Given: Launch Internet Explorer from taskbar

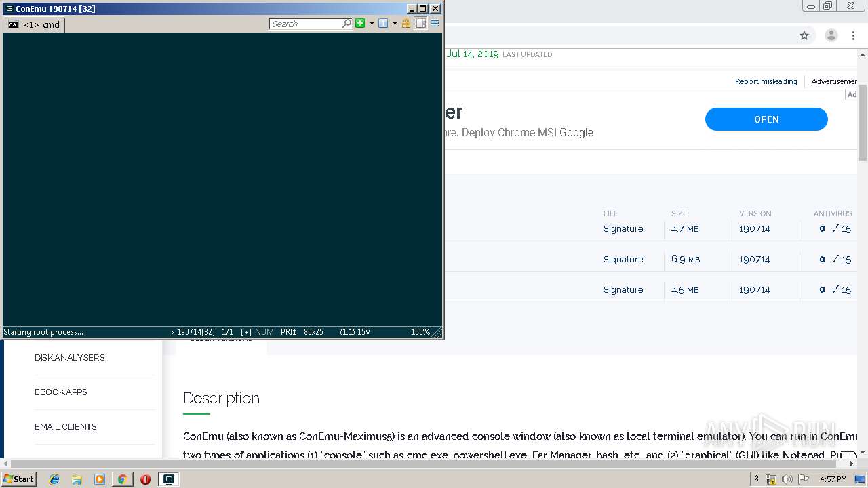Looking at the screenshot, I should pyautogui.click(x=54, y=479).
